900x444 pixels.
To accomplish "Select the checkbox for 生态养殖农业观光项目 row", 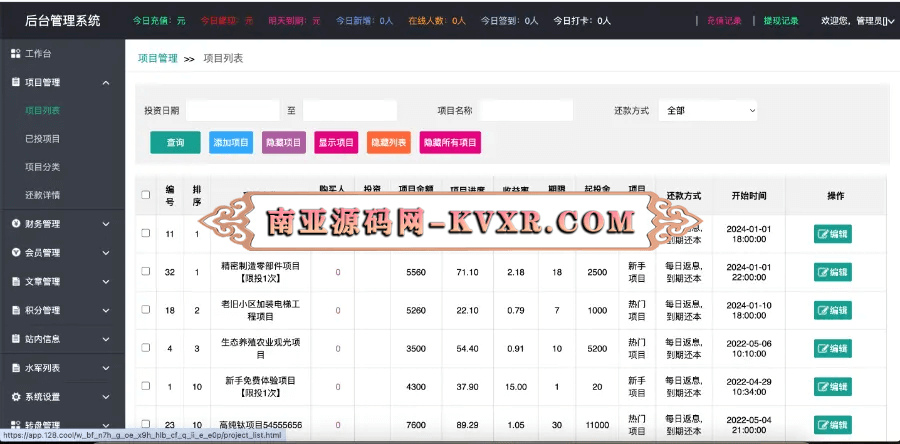I will [146, 348].
